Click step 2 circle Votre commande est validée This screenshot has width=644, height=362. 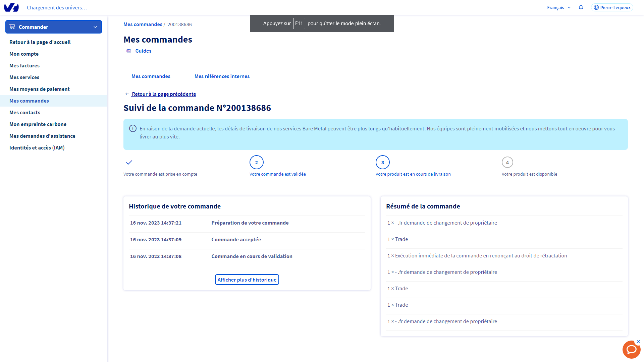257,162
